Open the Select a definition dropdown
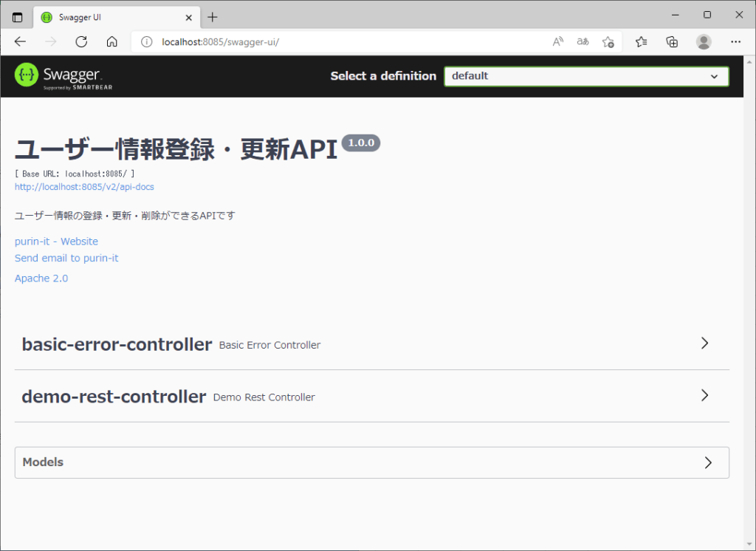This screenshot has width=756, height=551. pyautogui.click(x=585, y=76)
